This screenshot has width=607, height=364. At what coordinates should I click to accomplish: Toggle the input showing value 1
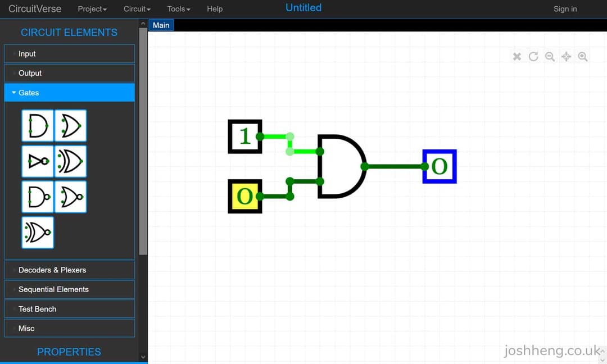point(244,136)
